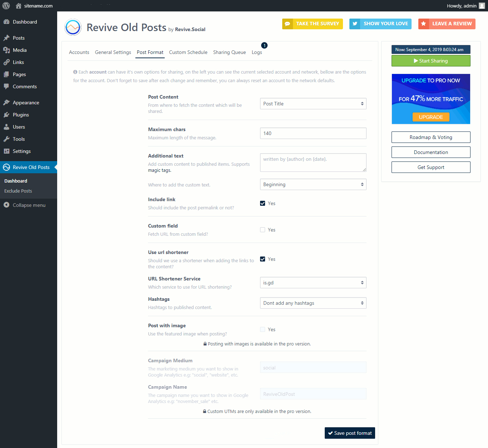This screenshot has width=488, height=448.
Task: Open the Hashtags dropdown
Action: [x=313, y=303]
